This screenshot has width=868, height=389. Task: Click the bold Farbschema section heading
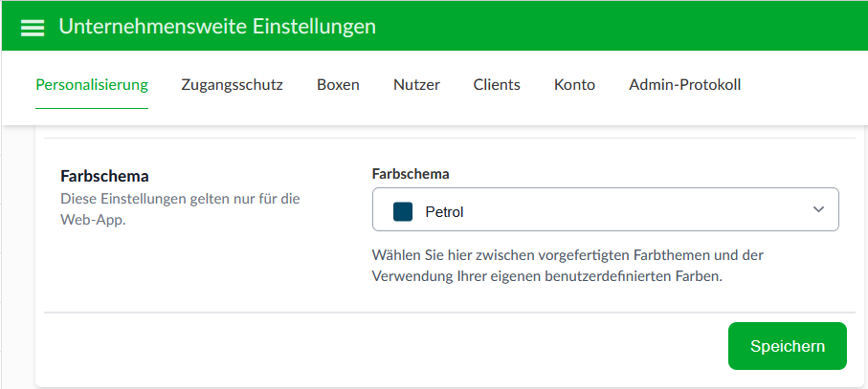tap(104, 176)
